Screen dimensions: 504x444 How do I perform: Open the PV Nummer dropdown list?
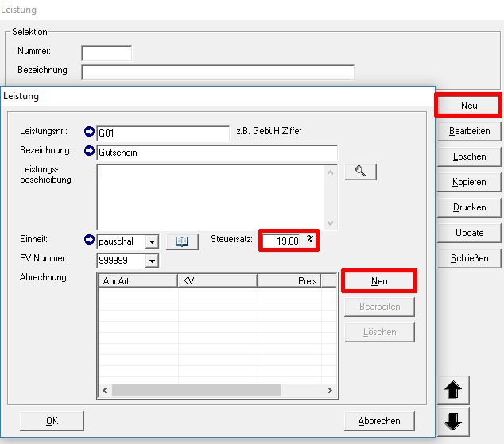click(152, 261)
